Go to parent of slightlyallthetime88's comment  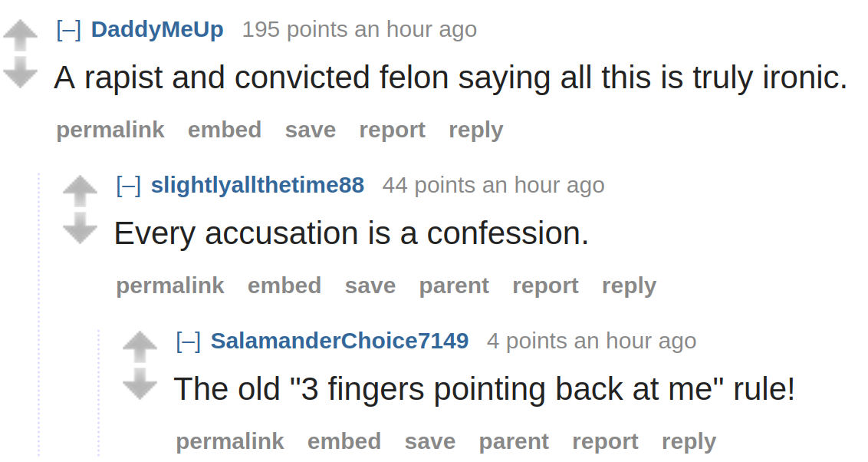click(454, 285)
